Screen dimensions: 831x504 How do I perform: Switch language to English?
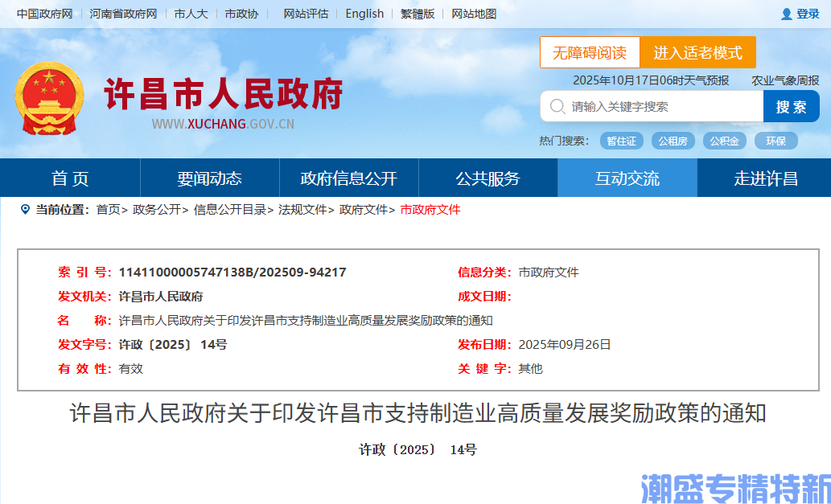(x=364, y=14)
